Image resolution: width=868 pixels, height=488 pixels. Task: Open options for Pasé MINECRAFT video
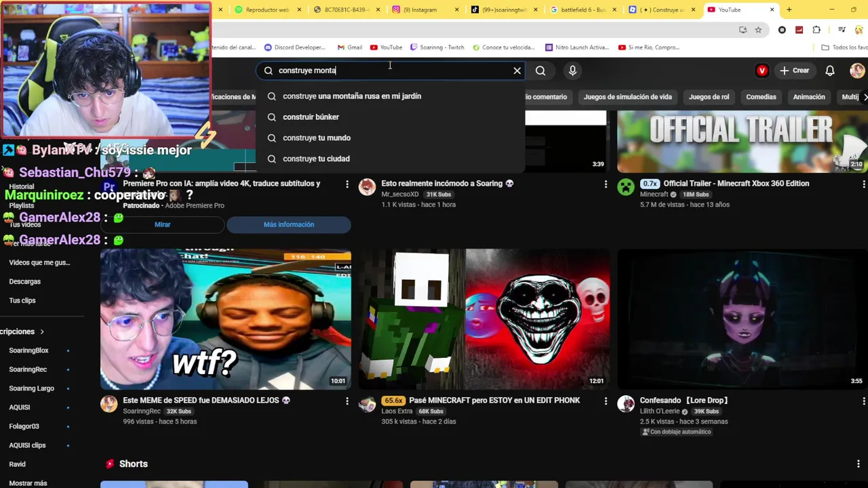coord(606,401)
